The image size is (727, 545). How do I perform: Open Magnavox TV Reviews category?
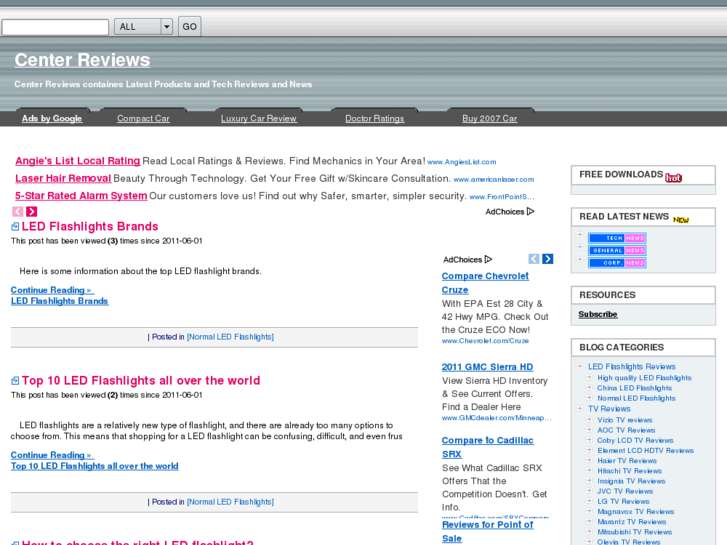point(635,512)
